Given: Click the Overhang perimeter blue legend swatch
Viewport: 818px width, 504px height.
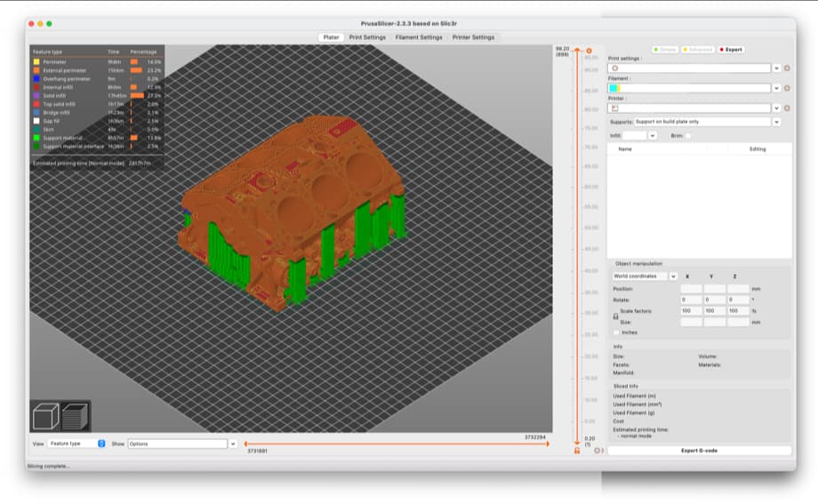Looking at the screenshot, I should coord(36,79).
